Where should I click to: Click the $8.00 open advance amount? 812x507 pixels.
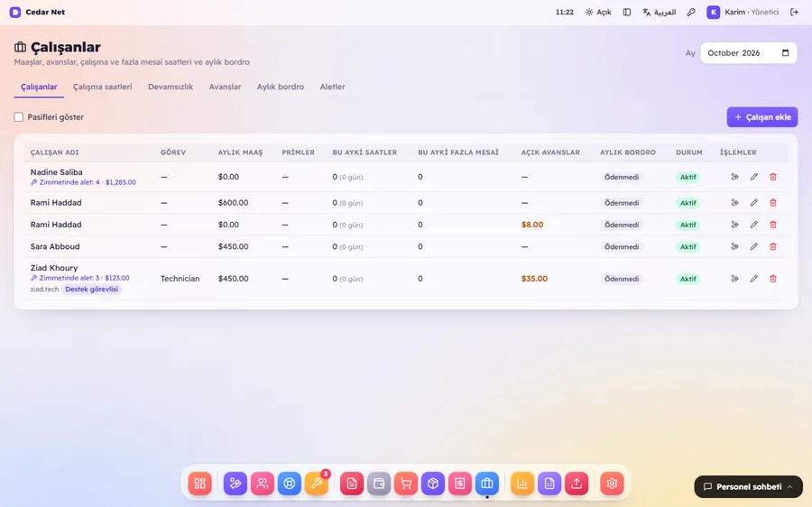click(532, 225)
